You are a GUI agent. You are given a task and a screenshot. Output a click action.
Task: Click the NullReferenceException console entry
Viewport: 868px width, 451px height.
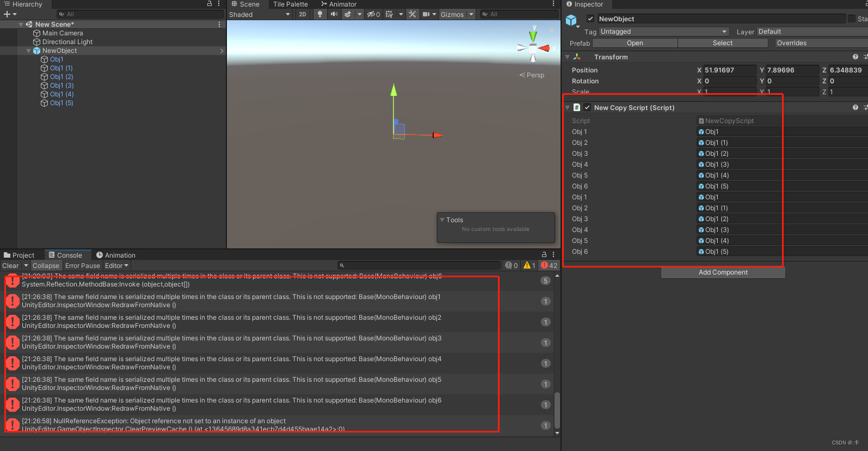click(278, 425)
